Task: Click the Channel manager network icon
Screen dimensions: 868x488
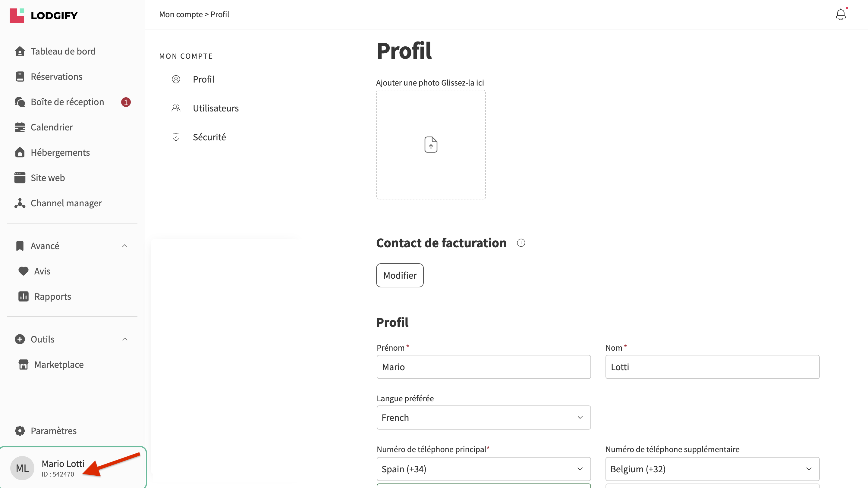Action: (20, 203)
